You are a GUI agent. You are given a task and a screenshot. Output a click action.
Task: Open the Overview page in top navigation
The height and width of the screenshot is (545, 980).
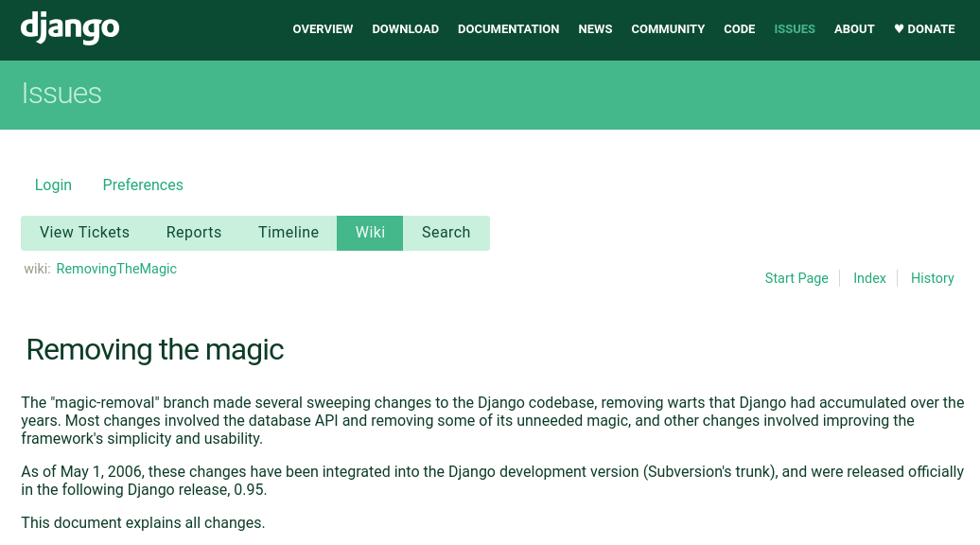coord(323,29)
